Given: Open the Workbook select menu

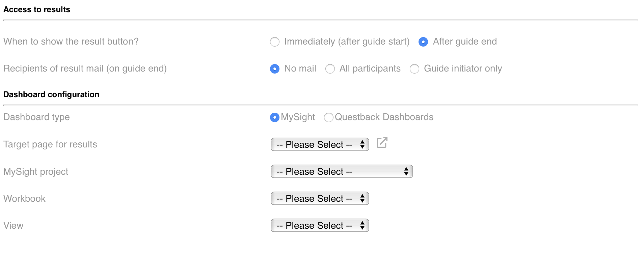Looking at the screenshot, I should point(320,198).
